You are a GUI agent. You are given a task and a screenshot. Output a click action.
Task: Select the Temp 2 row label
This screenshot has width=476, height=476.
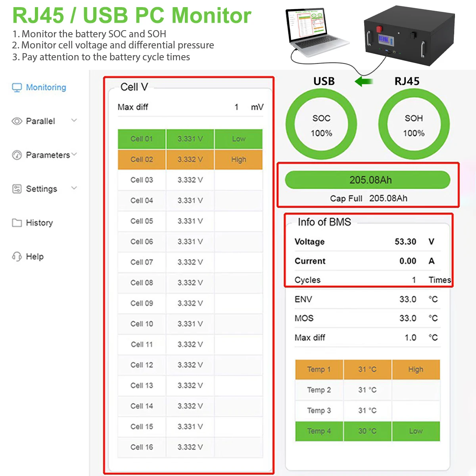click(319, 390)
